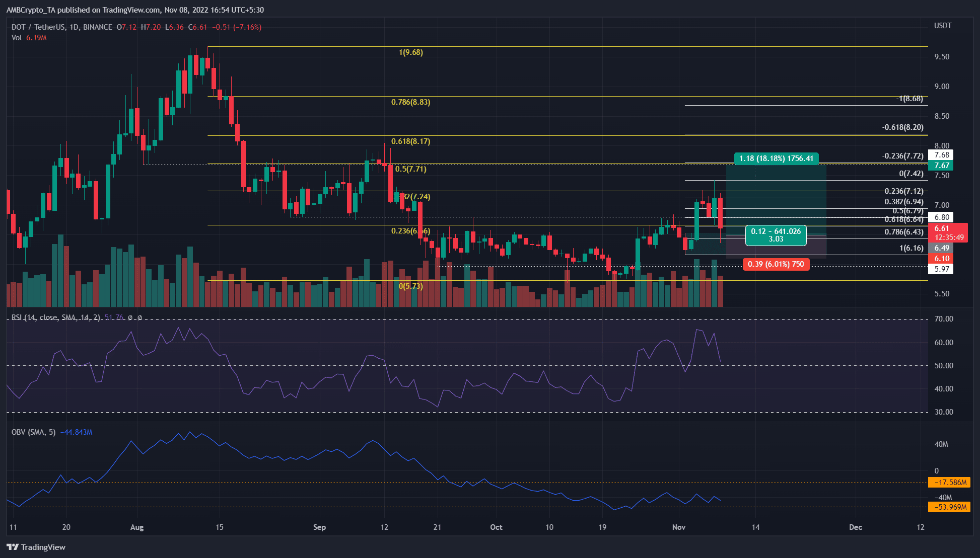Click the 5.97 price axis tag
This screenshot has width=980, height=558.
942,269
